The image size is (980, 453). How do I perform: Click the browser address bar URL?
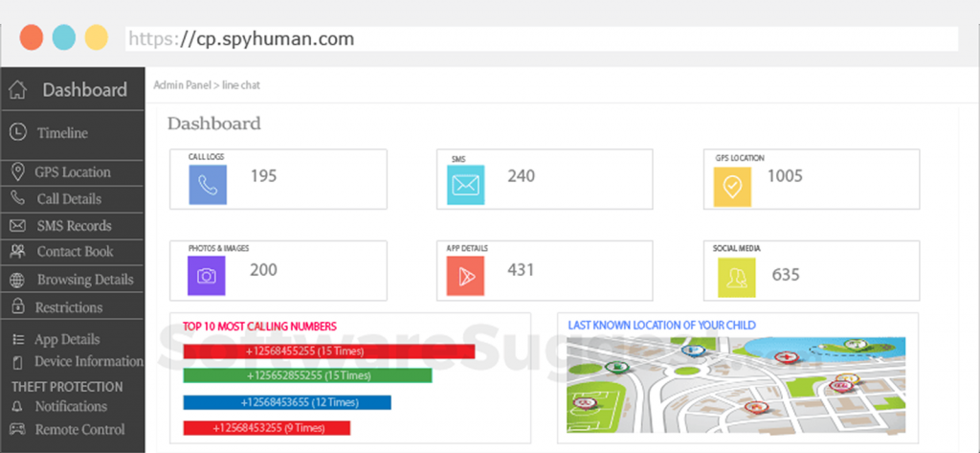pyautogui.click(x=242, y=39)
